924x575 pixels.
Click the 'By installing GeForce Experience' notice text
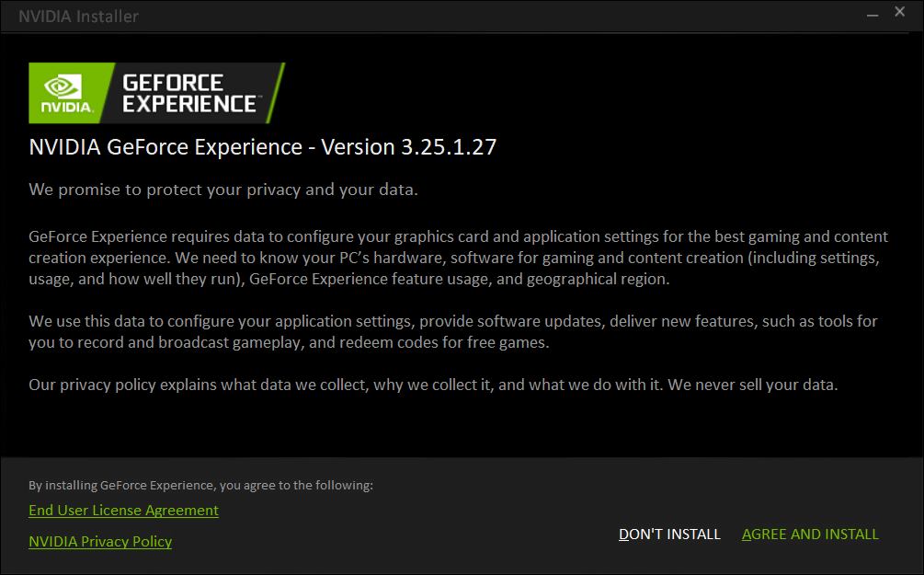[200, 485]
